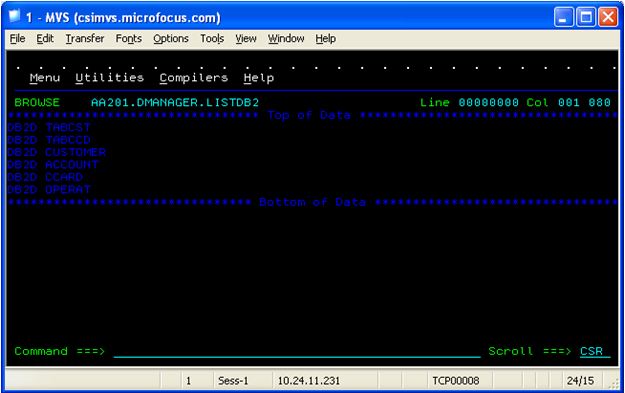
Task: Expand the Compilers pull-down in terminal
Action: (x=194, y=78)
